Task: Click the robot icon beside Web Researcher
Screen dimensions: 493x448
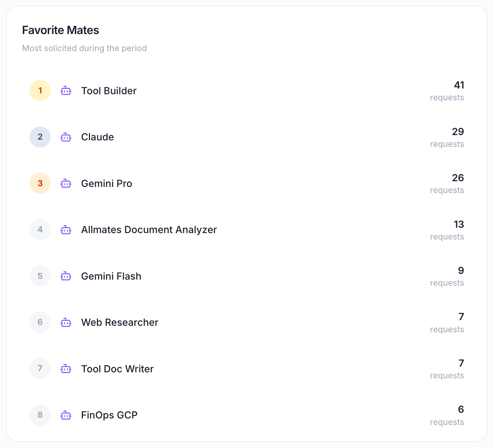Action: 66,322
